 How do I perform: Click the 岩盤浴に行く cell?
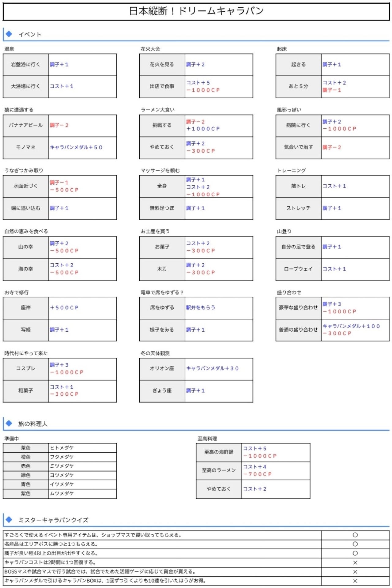(x=26, y=65)
